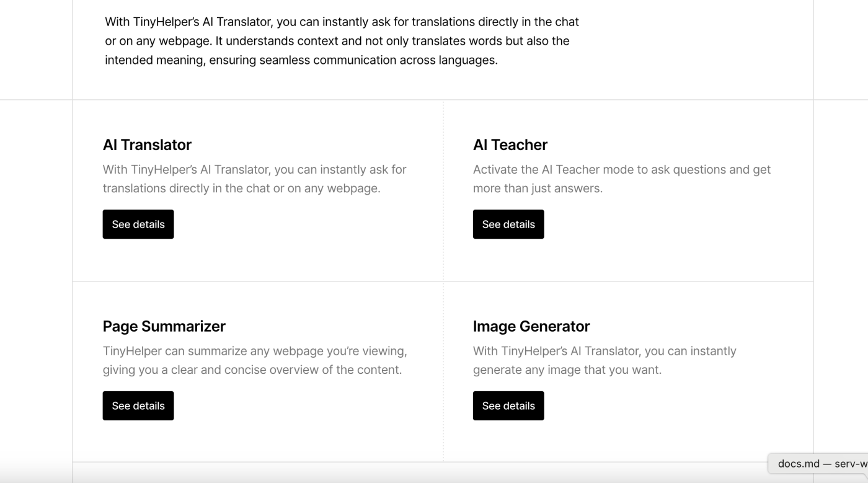Select the Page Summarizer heading
The image size is (868, 483).
point(164,326)
